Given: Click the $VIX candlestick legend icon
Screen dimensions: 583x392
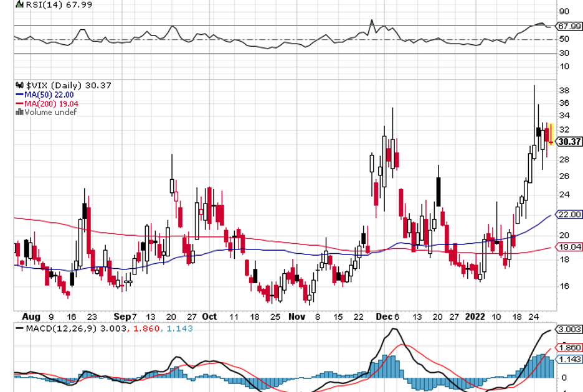Looking at the screenshot, I should pyautogui.click(x=19, y=85).
